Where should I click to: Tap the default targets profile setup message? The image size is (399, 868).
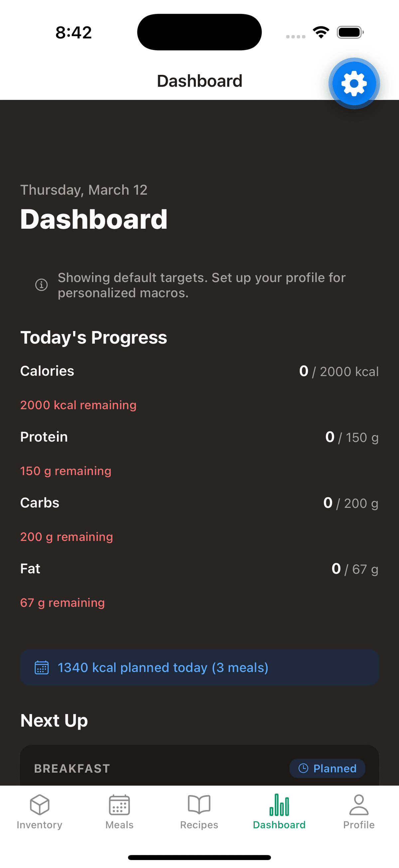click(201, 285)
